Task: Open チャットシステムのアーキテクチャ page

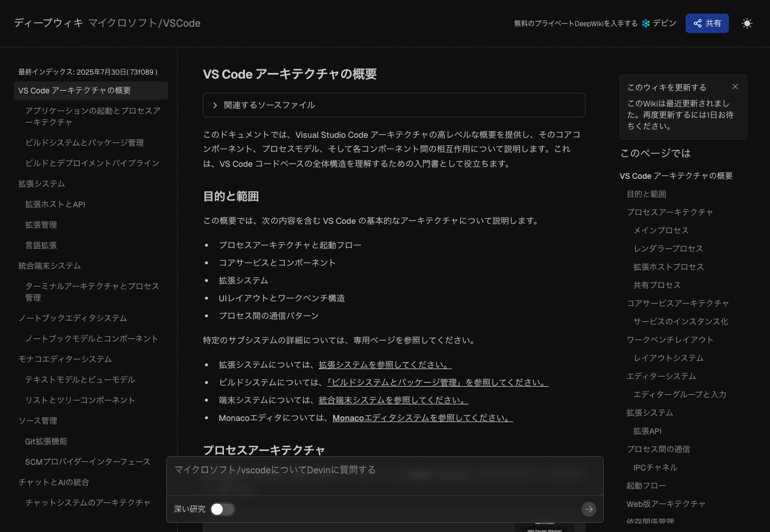Action: tap(88, 502)
